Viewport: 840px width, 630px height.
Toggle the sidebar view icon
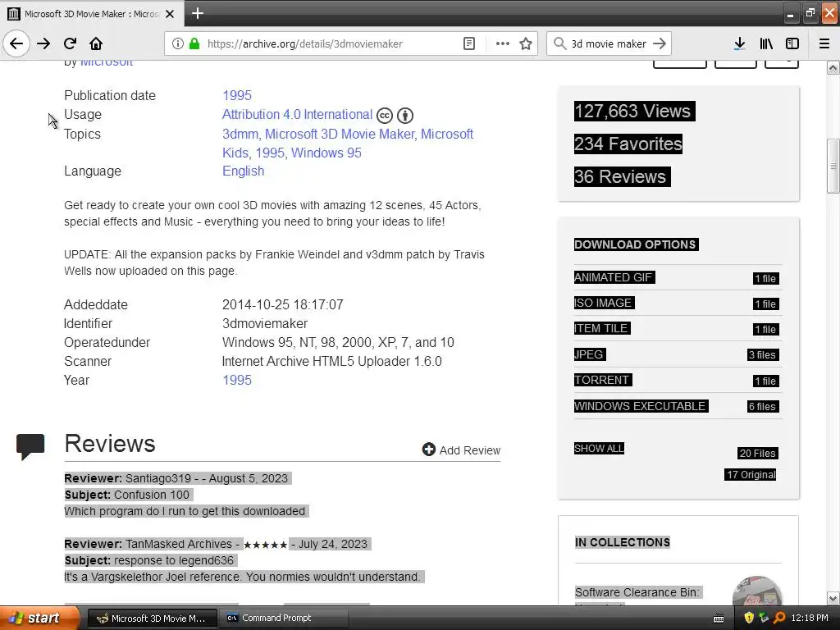(792, 43)
